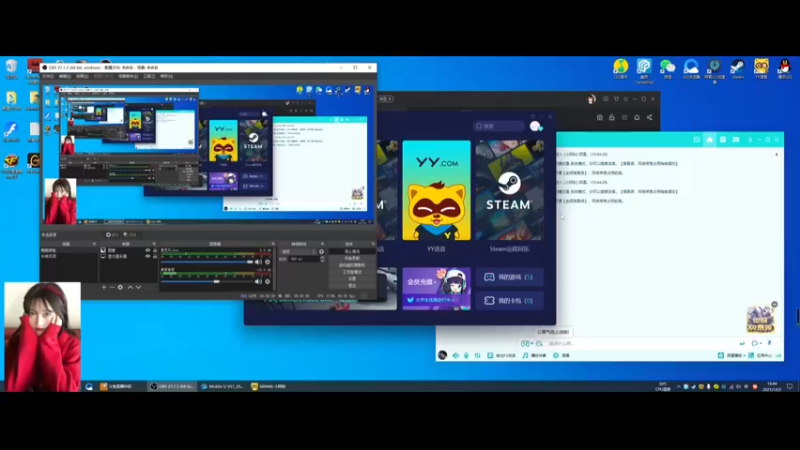
Task: Select the first scene in scenes list
Action: click(x=68, y=251)
